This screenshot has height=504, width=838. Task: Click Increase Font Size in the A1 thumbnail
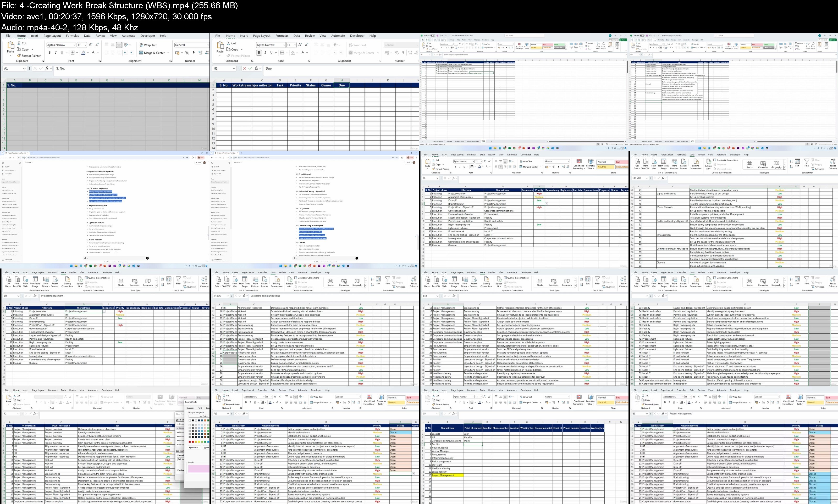[91, 45]
